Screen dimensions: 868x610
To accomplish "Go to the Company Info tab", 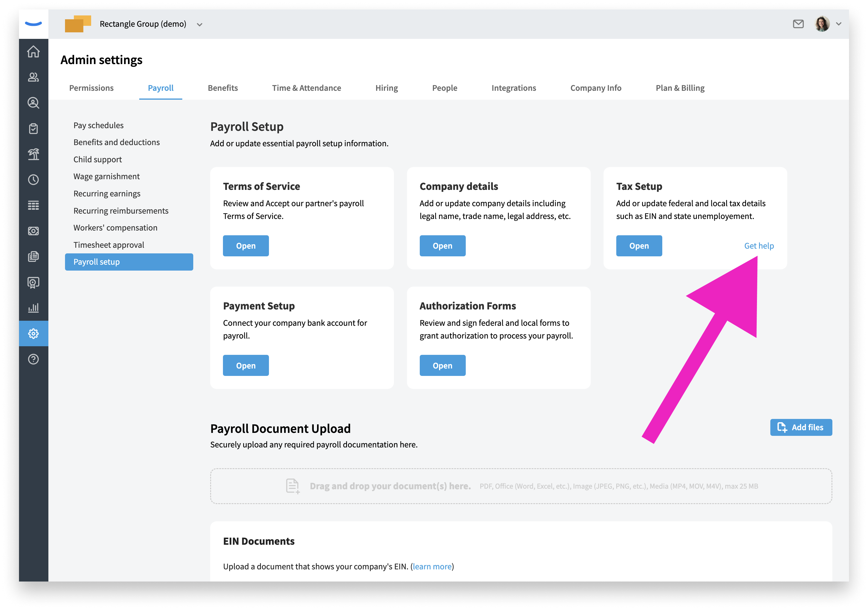I will (595, 88).
